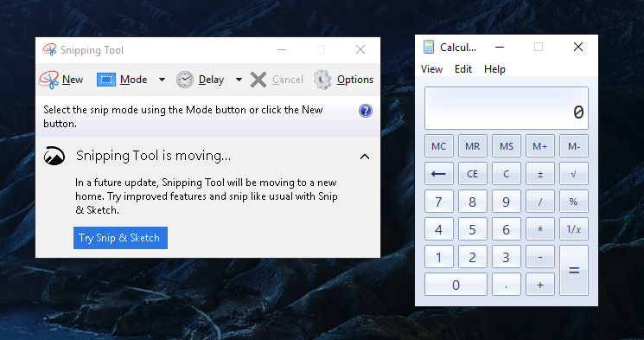Viewport: 644px width, 340px height.
Task: Collapse the Snipping Tool is moving notice
Action: (365, 157)
